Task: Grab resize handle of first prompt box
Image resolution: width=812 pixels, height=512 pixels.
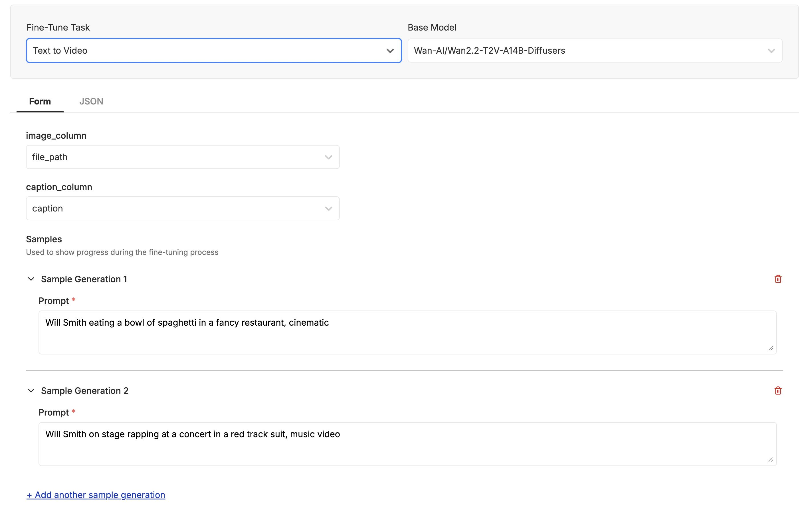Action: click(770, 348)
